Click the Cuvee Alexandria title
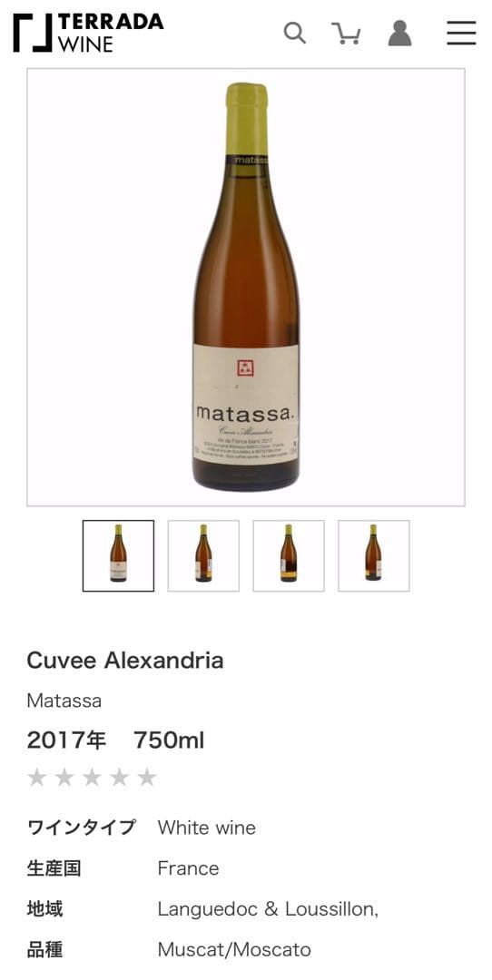492x980 pixels. [x=125, y=661]
